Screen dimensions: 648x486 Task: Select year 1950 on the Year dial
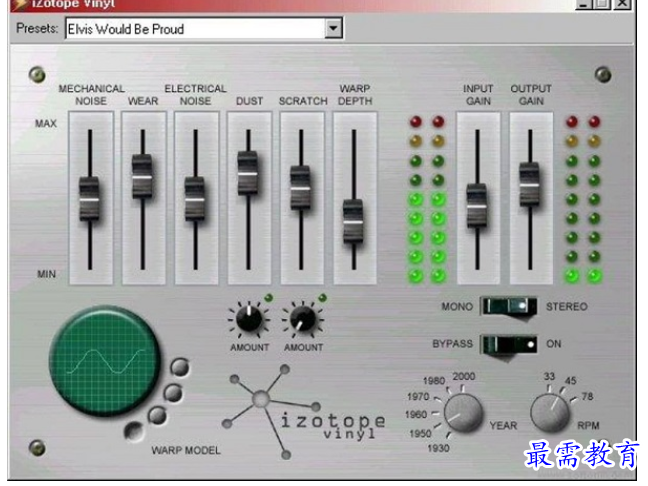(x=420, y=434)
